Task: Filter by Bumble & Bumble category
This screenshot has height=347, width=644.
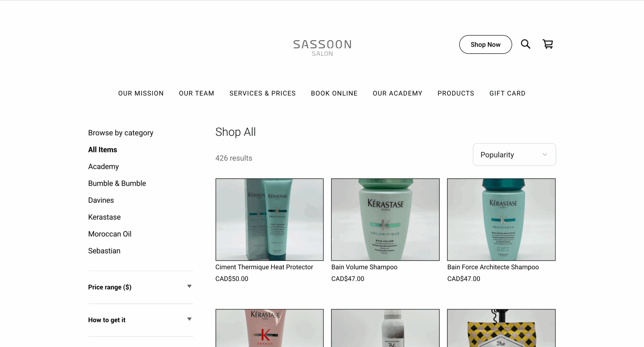Action: pyautogui.click(x=117, y=183)
